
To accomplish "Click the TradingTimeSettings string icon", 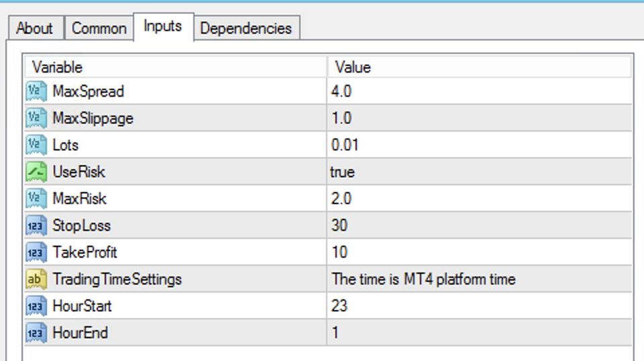I will [x=36, y=279].
